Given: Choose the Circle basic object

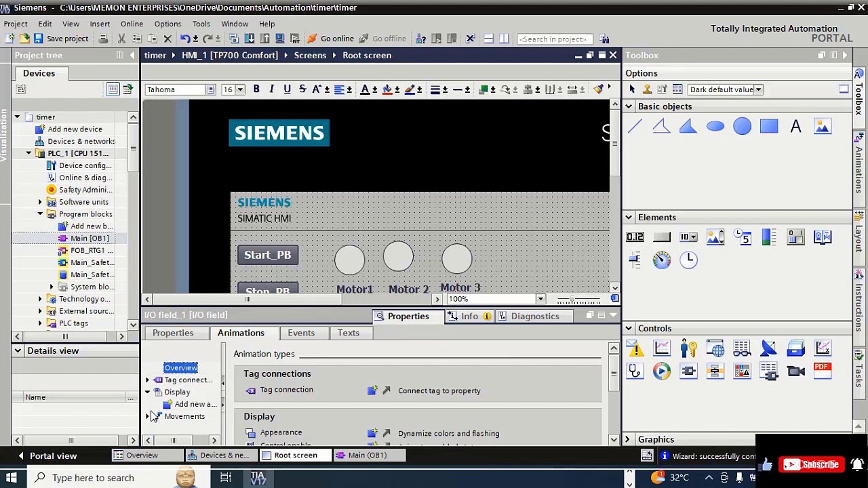Looking at the screenshot, I should pos(742,126).
